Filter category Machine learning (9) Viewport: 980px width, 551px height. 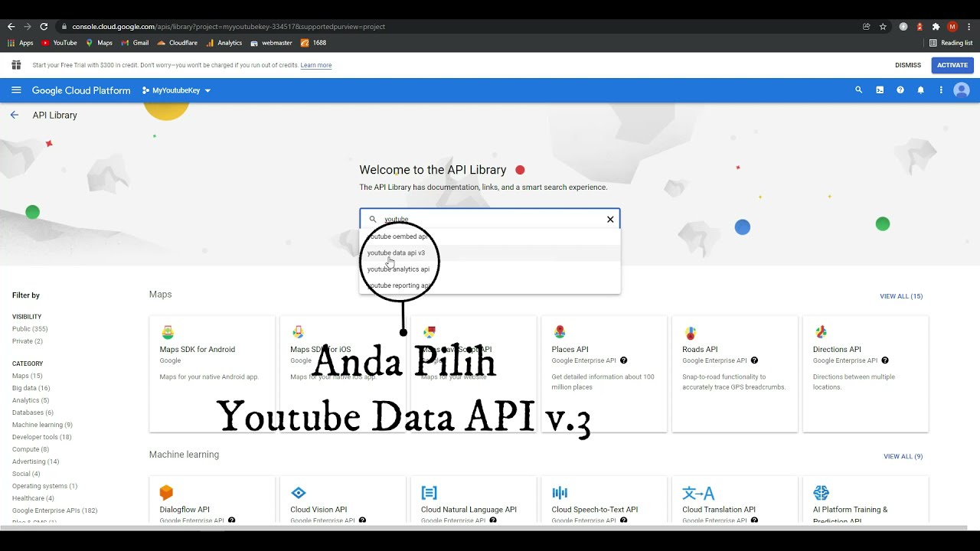[42, 425]
